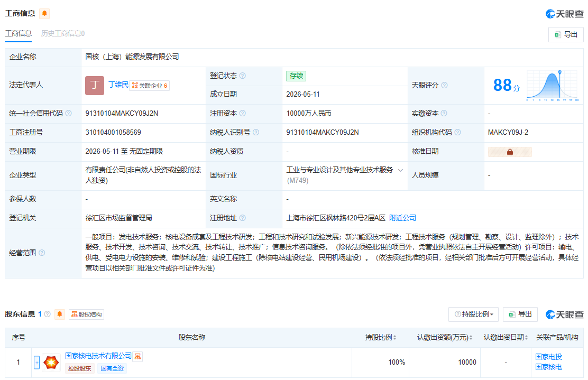Click the 国有全资 tag
Viewport: 588px width, 380px height.
pos(112,368)
